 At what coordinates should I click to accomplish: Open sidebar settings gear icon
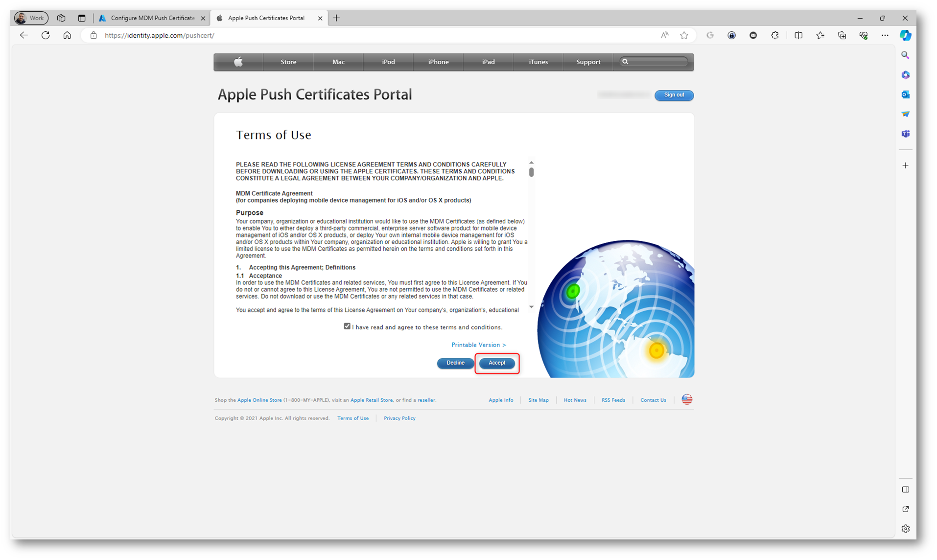[x=905, y=529]
